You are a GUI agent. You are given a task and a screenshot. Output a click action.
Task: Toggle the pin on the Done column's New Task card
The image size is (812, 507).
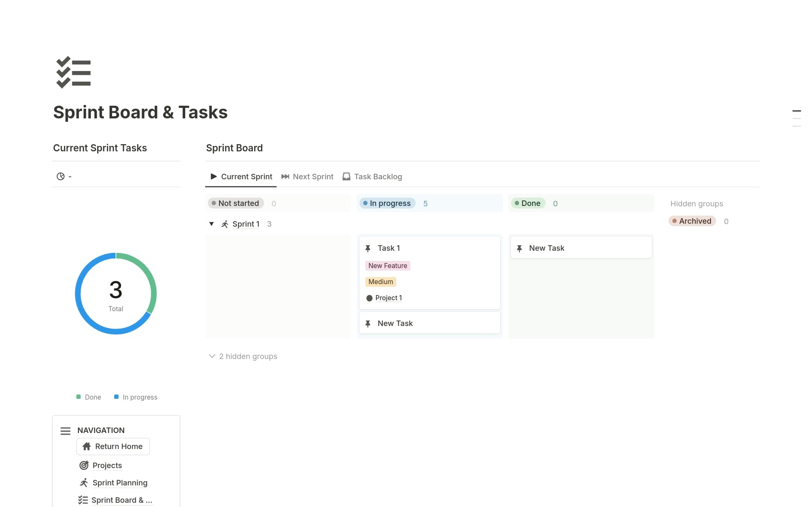[x=520, y=248]
